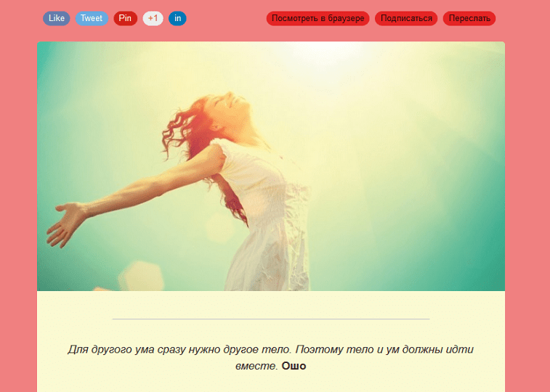Click the horizontal divider line above the quote

click(271, 319)
